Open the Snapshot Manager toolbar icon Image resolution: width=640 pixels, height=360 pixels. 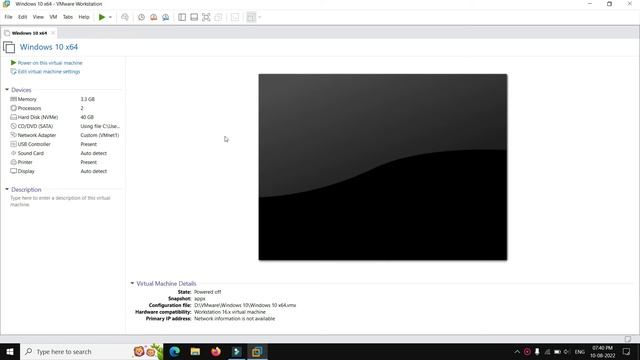[x=166, y=17]
